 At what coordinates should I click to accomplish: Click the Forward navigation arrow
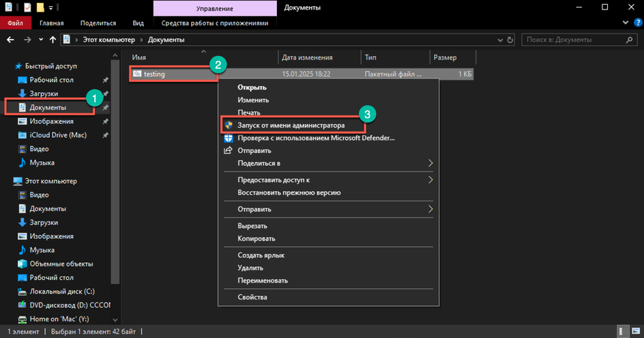[27, 40]
